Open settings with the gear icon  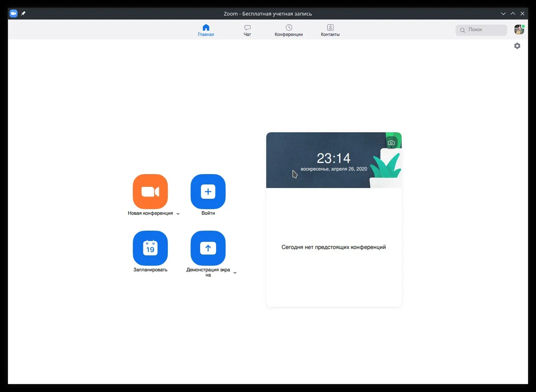[x=517, y=46]
